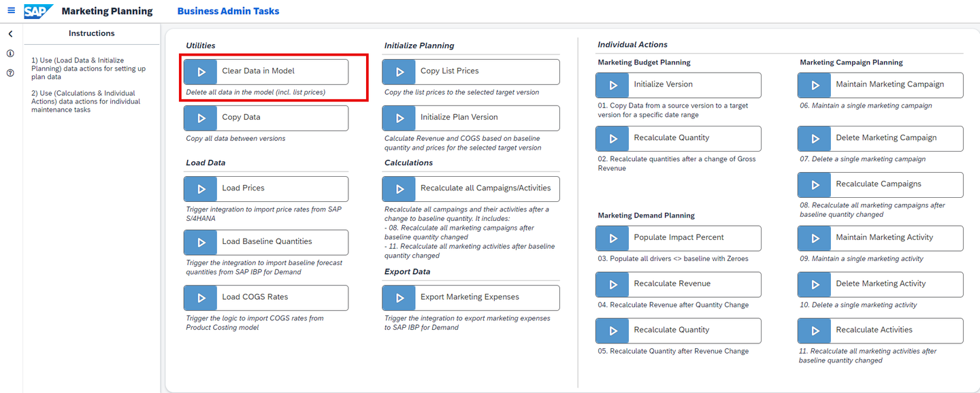Run the Recalculate Activities play icon
The height and width of the screenshot is (393, 980).
[x=815, y=330]
